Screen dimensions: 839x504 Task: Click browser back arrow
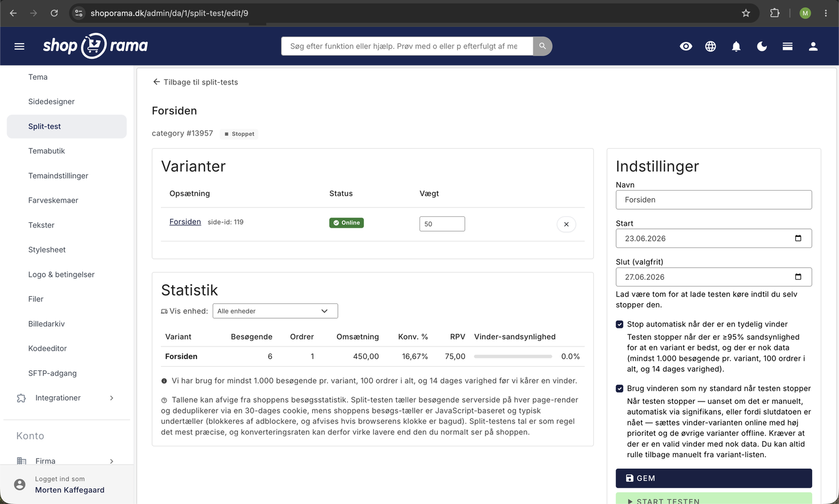click(x=13, y=13)
